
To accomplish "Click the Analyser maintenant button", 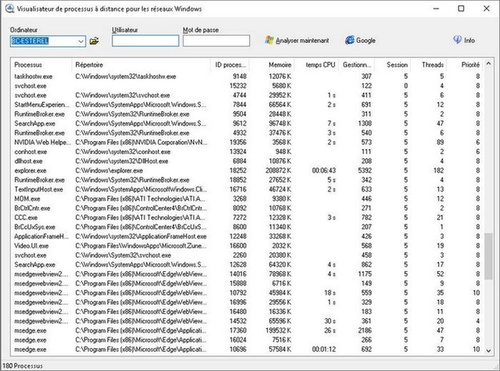I will [297, 41].
